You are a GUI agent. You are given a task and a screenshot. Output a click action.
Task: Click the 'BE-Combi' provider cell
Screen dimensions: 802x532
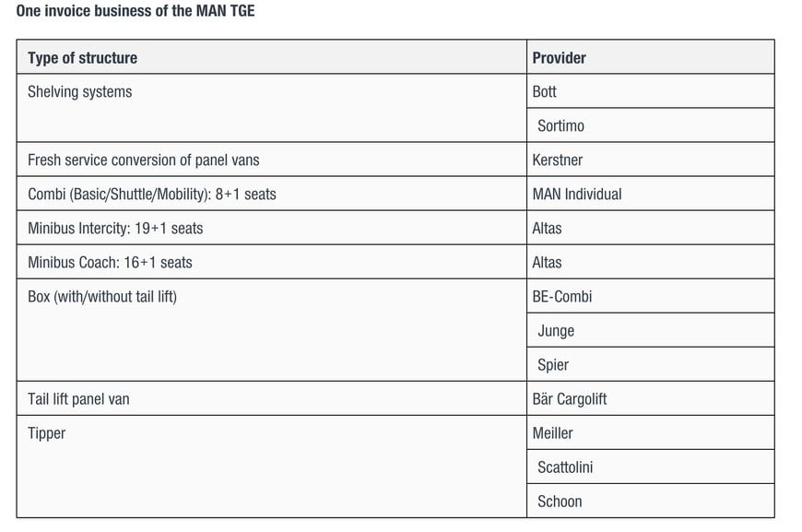[651, 296]
